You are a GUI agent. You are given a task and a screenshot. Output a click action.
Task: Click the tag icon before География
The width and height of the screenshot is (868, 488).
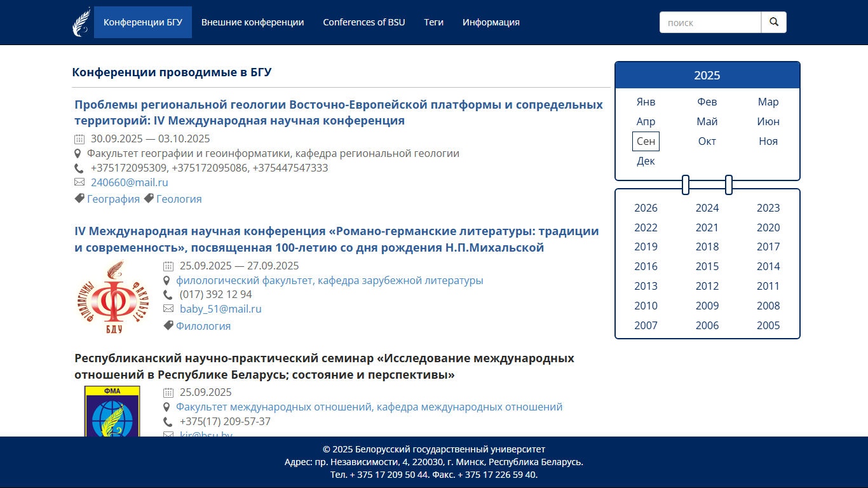[79, 199]
